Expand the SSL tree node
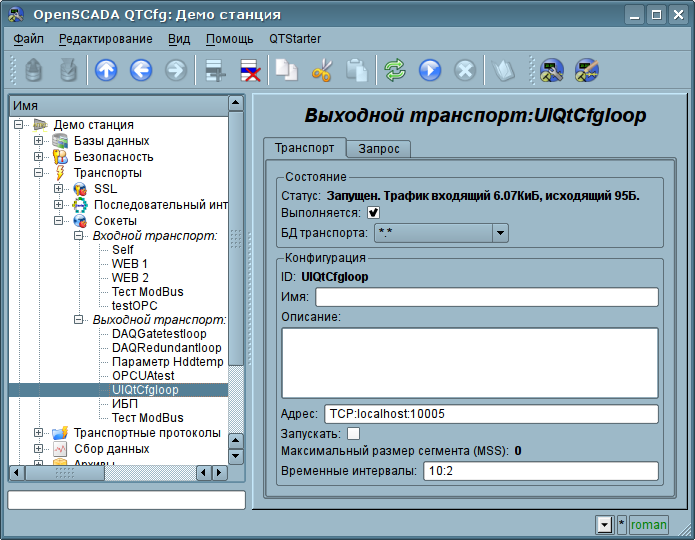The image size is (695, 540). tap(59, 188)
